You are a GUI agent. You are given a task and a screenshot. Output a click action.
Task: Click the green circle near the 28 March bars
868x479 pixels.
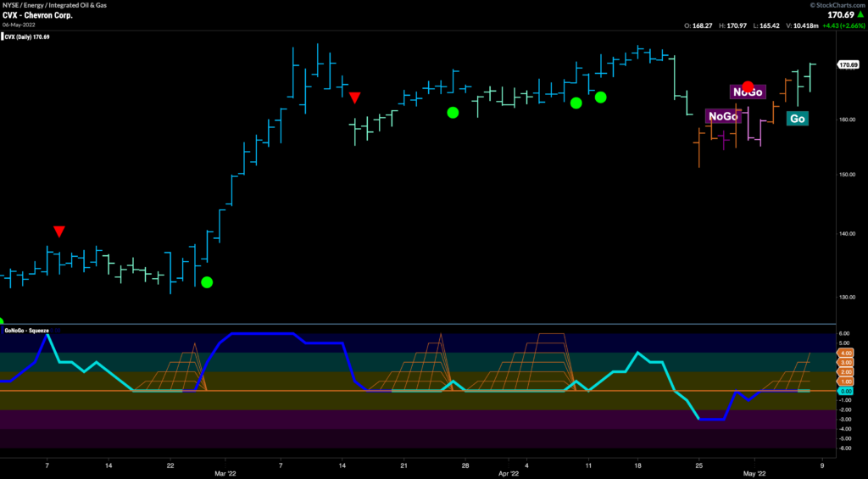click(x=453, y=113)
